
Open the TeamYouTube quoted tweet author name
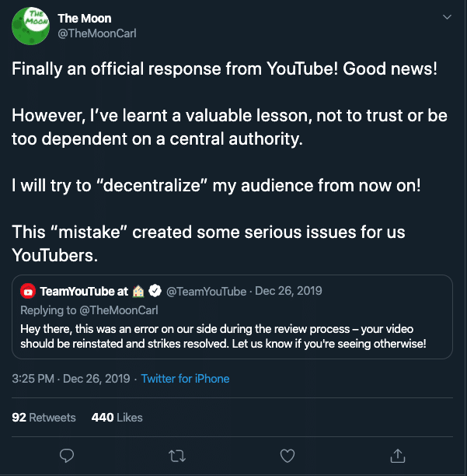pos(84,292)
